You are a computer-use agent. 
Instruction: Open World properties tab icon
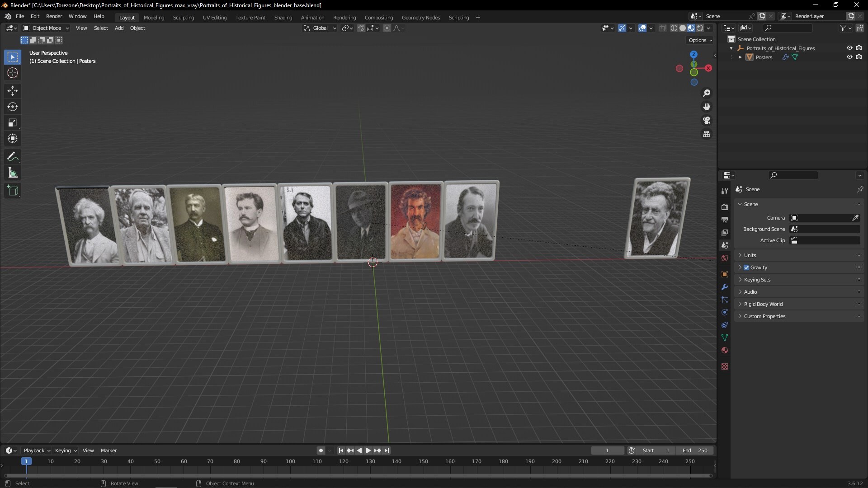(725, 258)
